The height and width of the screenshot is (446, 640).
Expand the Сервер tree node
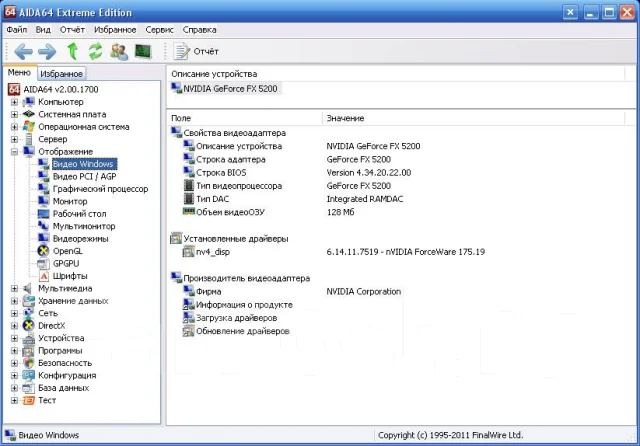coord(14,140)
